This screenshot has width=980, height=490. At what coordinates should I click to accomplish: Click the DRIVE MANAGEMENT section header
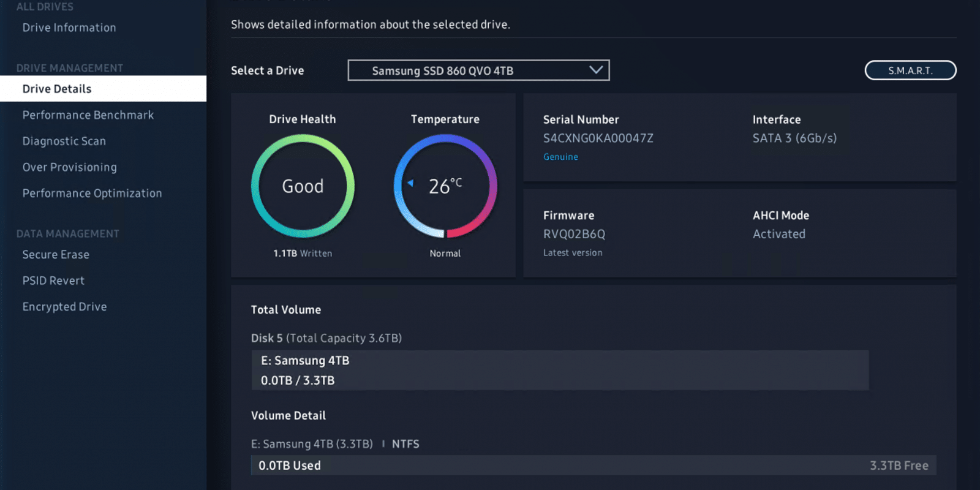pyautogui.click(x=70, y=68)
